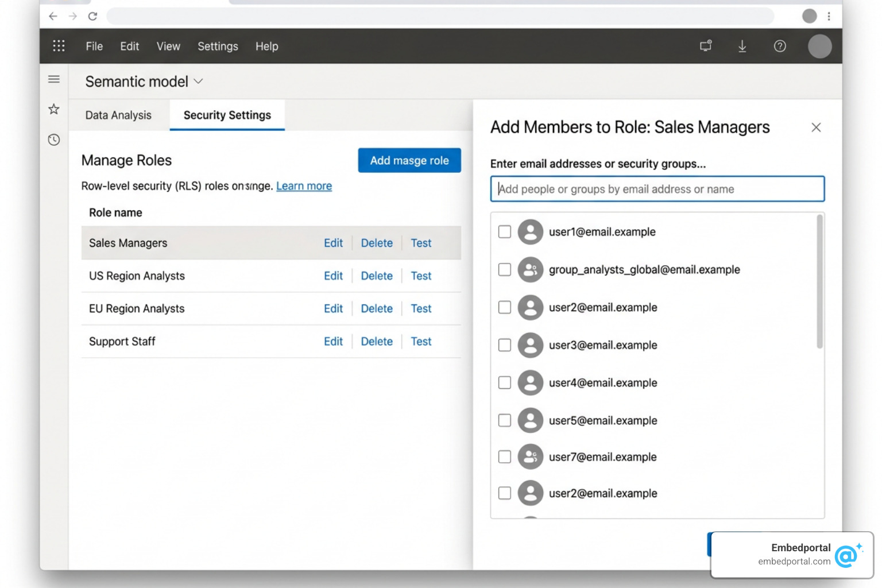Click the group icon for group_analysts_global
The height and width of the screenshot is (588, 882).
tap(531, 269)
